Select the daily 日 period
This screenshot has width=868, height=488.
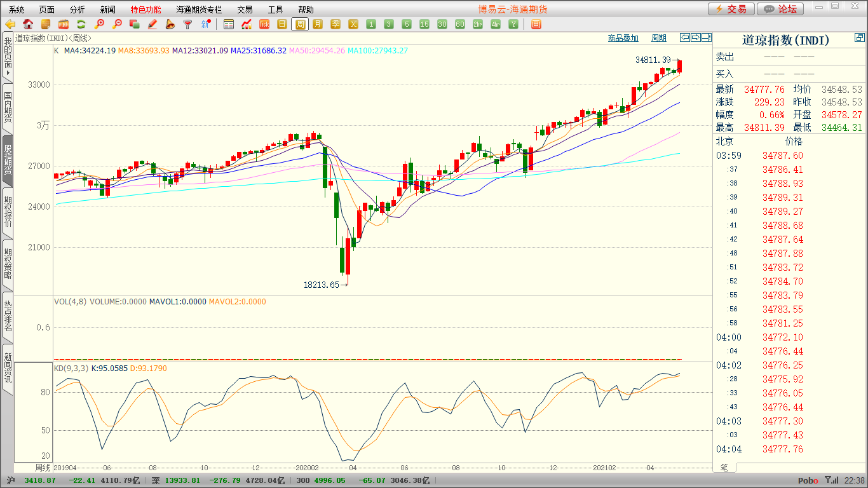pyautogui.click(x=282, y=24)
